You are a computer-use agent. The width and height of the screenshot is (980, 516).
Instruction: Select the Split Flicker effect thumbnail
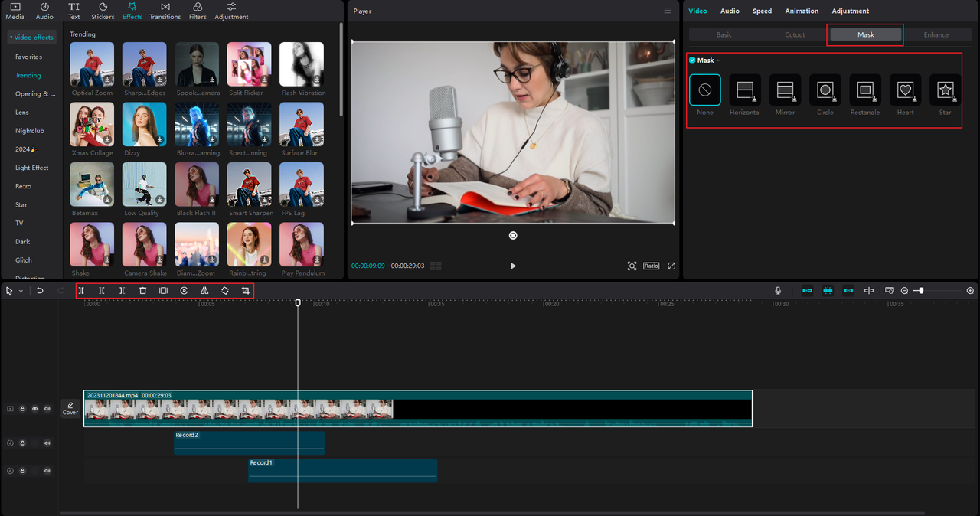click(249, 64)
